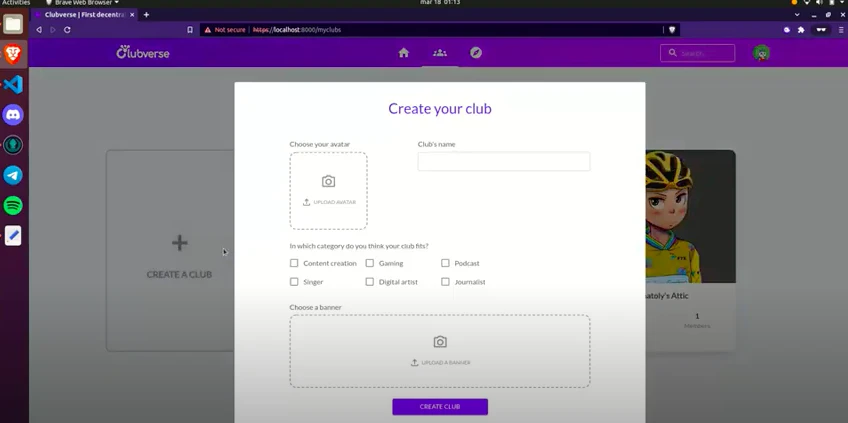Screen dimensions: 848x423
Task: Bookmark this page icon
Action: pyautogui.click(x=190, y=30)
